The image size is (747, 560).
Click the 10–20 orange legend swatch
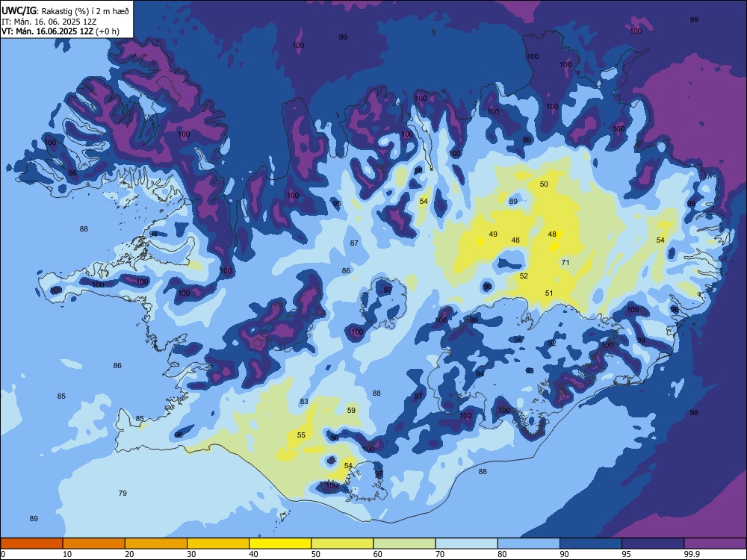pos(94,544)
